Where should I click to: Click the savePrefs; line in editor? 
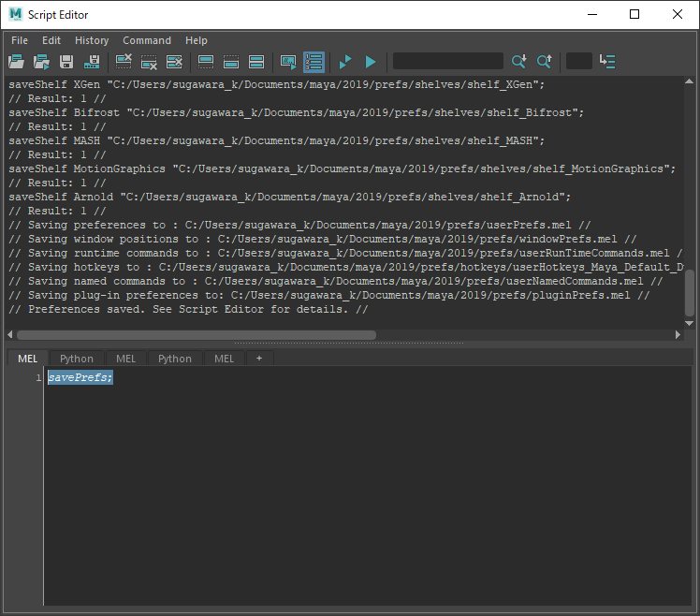(80, 377)
